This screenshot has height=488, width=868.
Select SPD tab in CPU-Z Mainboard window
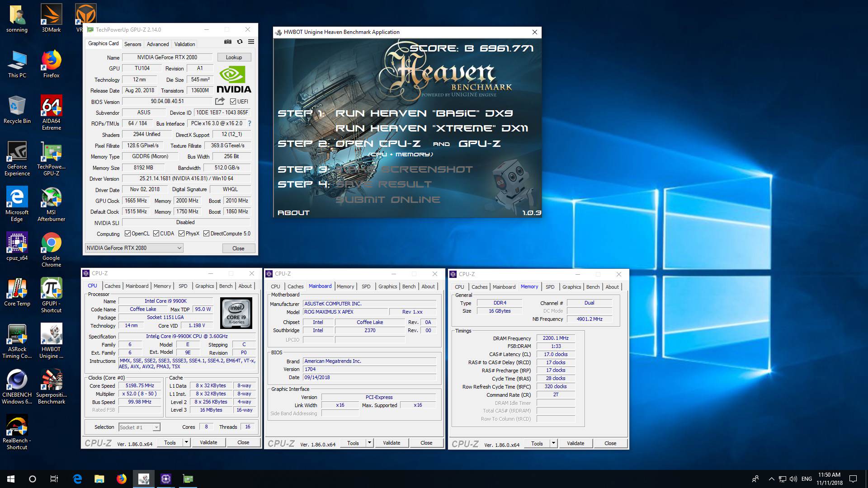click(366, 286)
